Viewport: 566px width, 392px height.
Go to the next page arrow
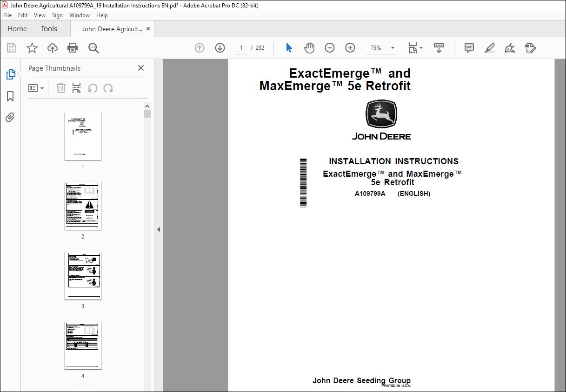[x=220, y=48]
